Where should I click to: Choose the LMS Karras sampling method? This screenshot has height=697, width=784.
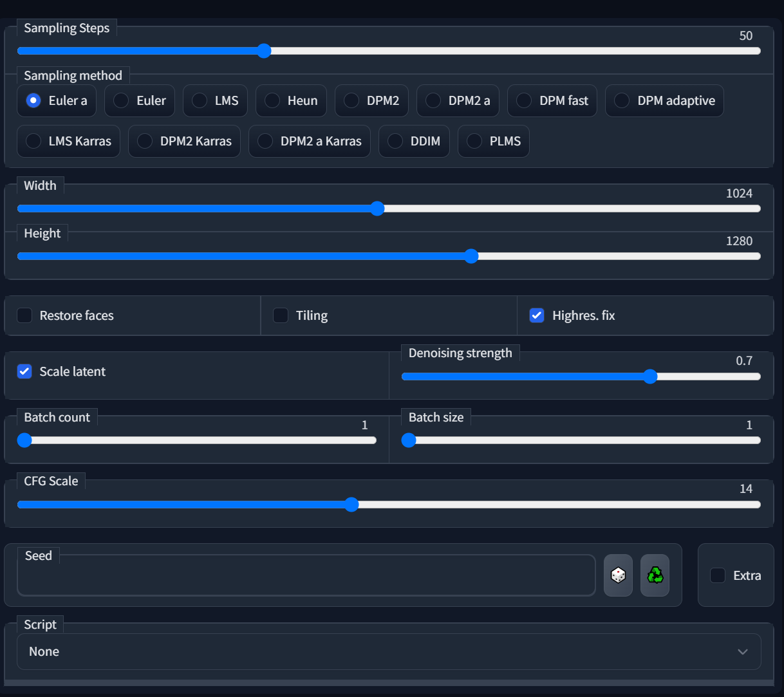(x=33, y=141)
